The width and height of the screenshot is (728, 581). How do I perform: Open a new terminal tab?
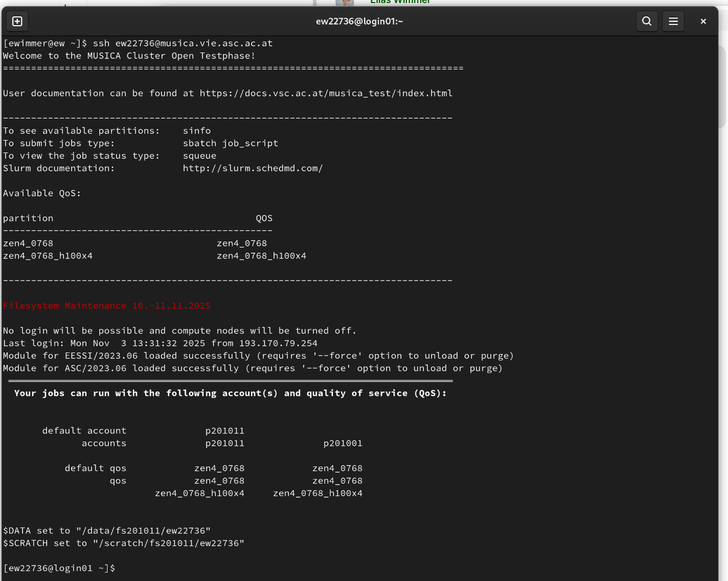(17, 21)
